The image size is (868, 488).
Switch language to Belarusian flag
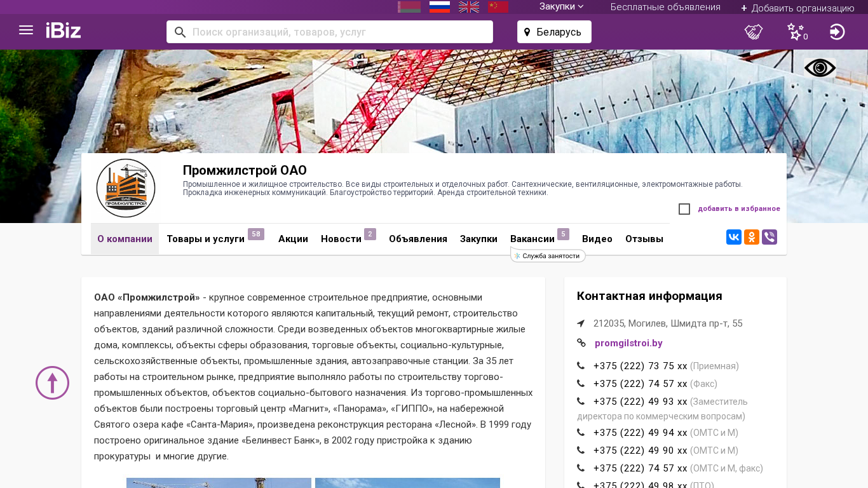click(409, 7)
